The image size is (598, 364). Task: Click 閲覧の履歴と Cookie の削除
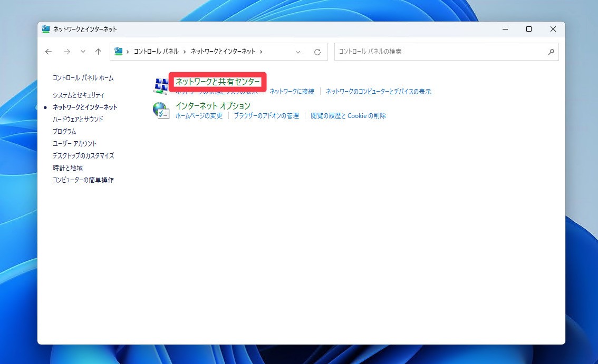[x=348, y=115]
